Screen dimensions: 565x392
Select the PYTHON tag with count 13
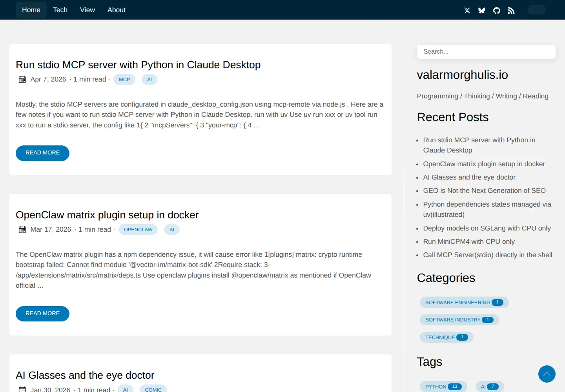click(443, 387)
